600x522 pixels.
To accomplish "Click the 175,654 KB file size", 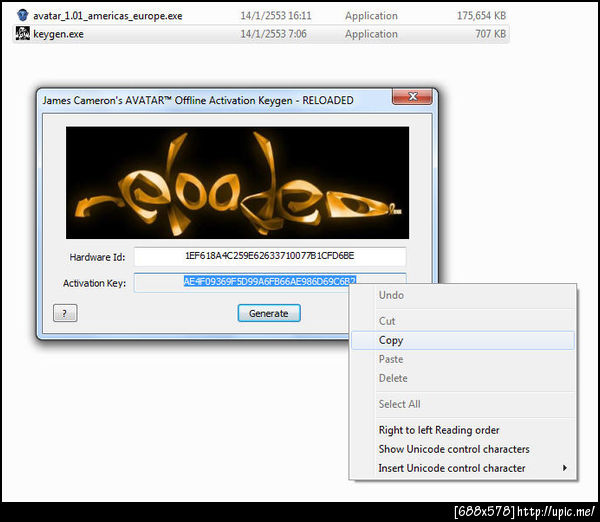I will pos(481,16).
